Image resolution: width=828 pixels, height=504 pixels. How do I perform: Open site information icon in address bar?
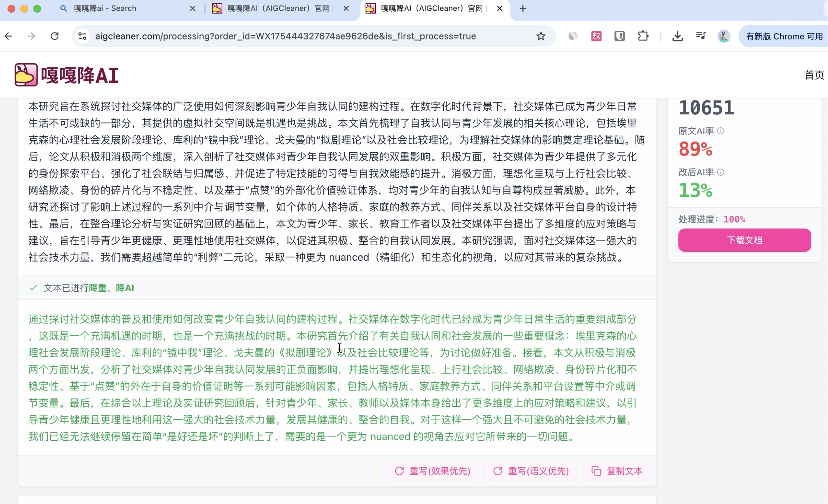[82, 36]
